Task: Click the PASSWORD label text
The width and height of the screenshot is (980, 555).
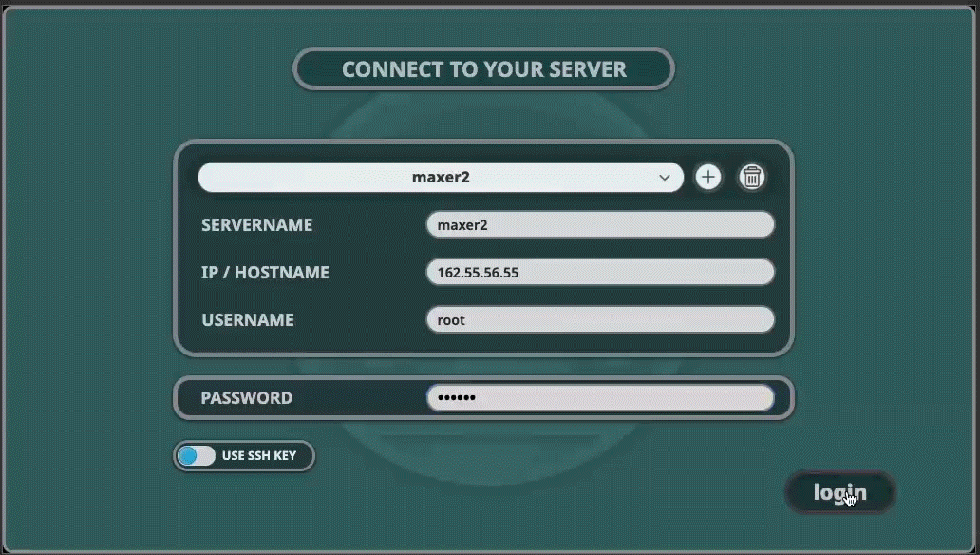Action: coord(246,398)
